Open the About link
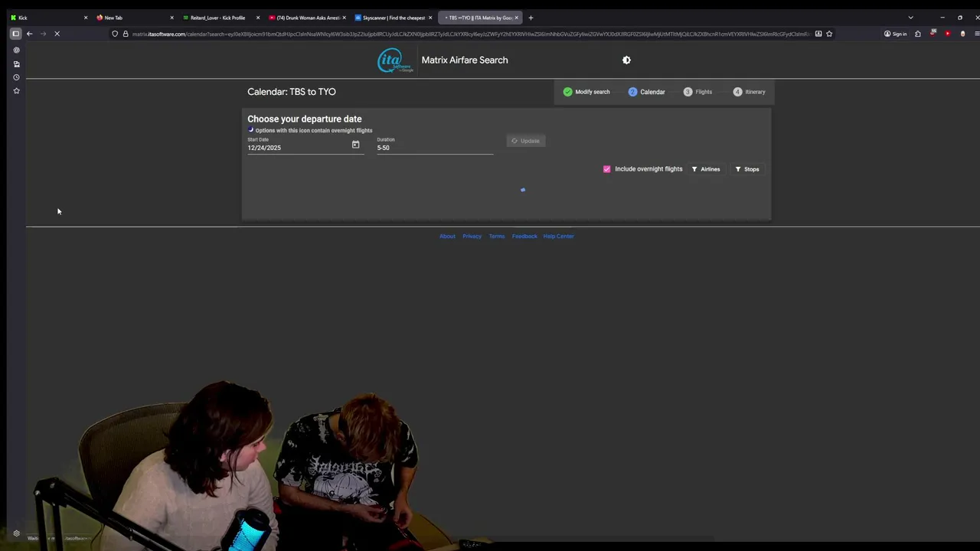The width and height of the screenshot is (980, 551). [447, 236]
